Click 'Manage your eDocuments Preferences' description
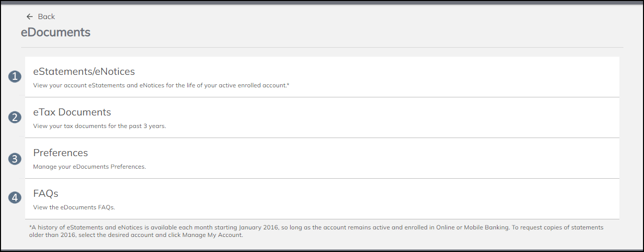Image resolution: width=644 pixels, height=252 pixels. coord(89,167)
